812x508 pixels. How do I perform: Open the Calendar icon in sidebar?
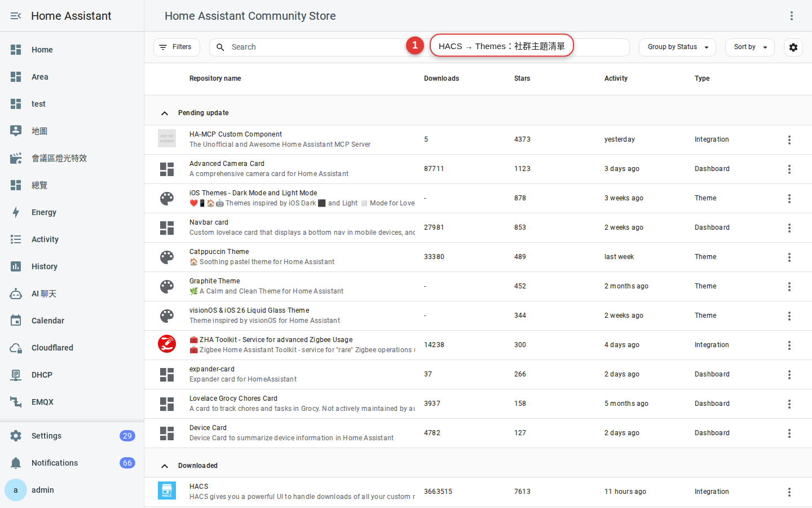point(16,321)
